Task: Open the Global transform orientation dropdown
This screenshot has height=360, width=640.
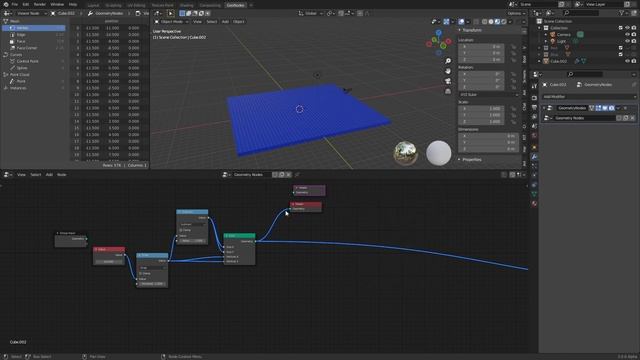Action: pos(310,13)
